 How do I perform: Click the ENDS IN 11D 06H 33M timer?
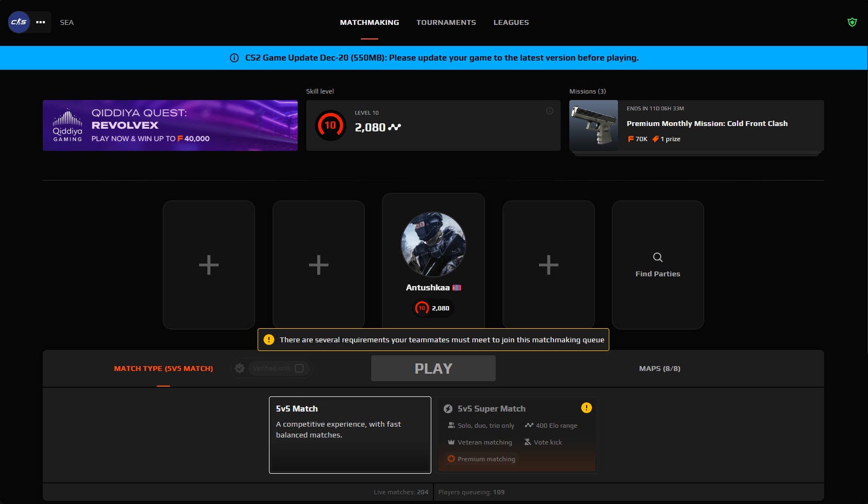(655, 109)
